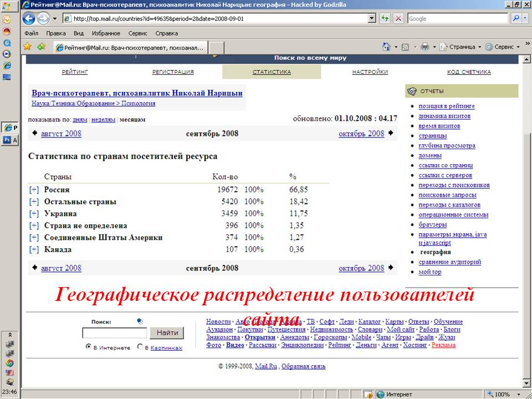532x399 pixels.
Task: Select the 'В Картинках' radio button
Action: pyautogui.click(x=140, y=347)
